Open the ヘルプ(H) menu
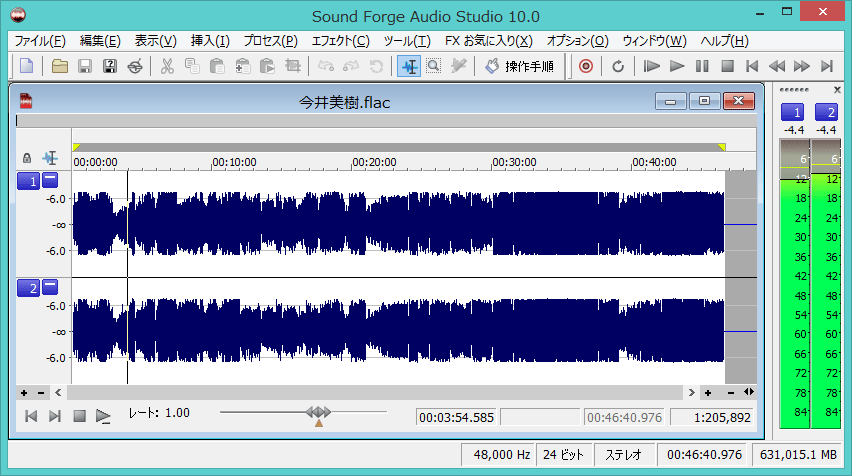Screen dimensions: 852x476 click(724, 41)
